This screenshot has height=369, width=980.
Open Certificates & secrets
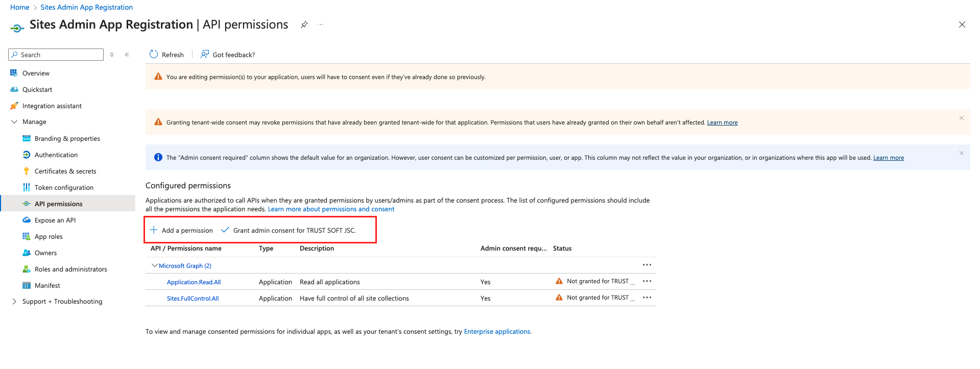coord(65,171)
